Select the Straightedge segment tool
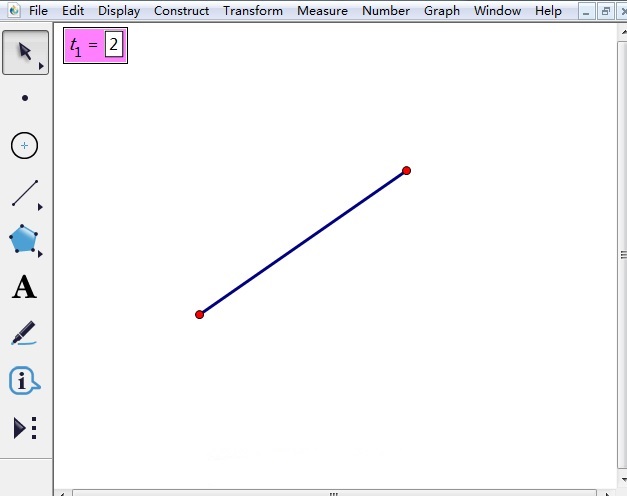This screenshot has height=496, width=627. 25,193
